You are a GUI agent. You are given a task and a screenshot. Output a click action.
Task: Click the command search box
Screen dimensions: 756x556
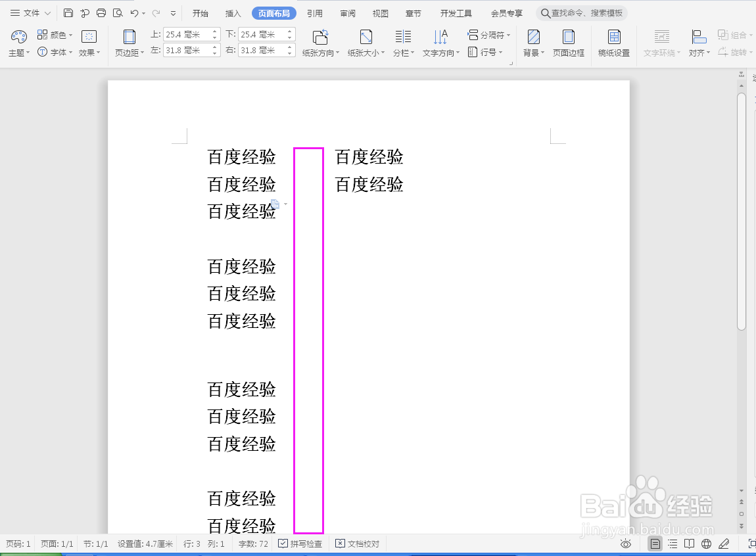[582, 13]
